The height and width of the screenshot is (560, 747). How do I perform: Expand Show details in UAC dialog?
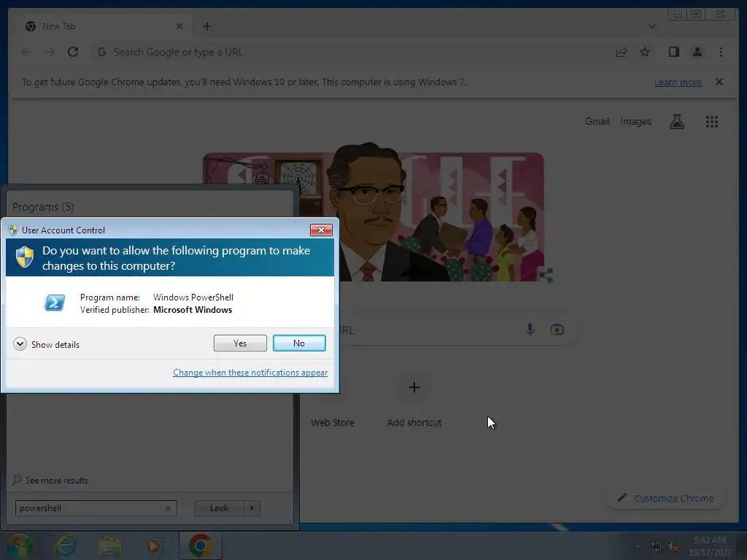[47, 344]
